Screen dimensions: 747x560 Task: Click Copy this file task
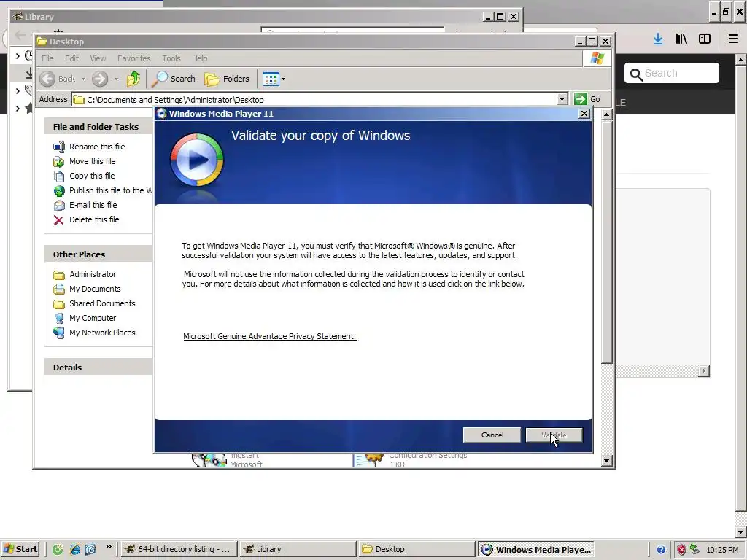pos(92,176)
